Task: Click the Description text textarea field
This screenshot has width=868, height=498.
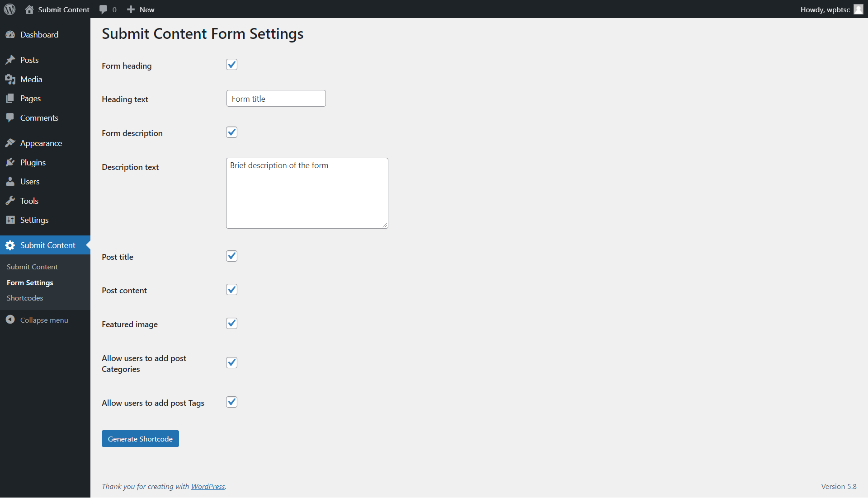Action: click(307, 193)
